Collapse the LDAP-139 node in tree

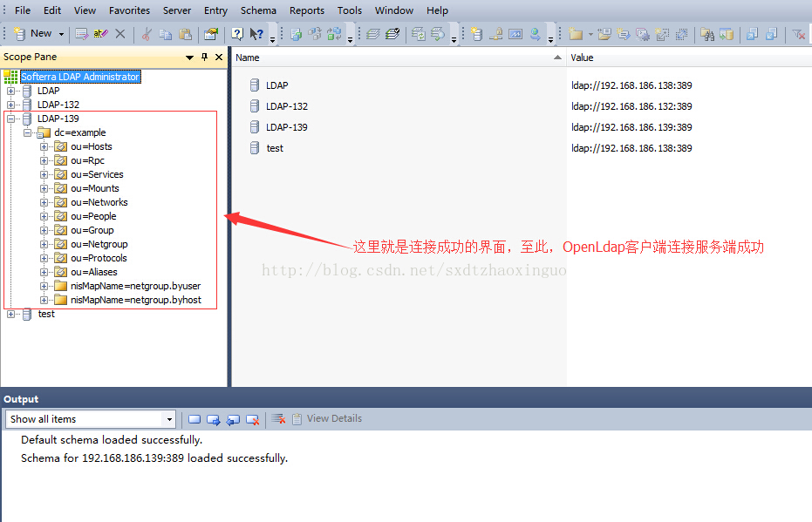point(10,119)
